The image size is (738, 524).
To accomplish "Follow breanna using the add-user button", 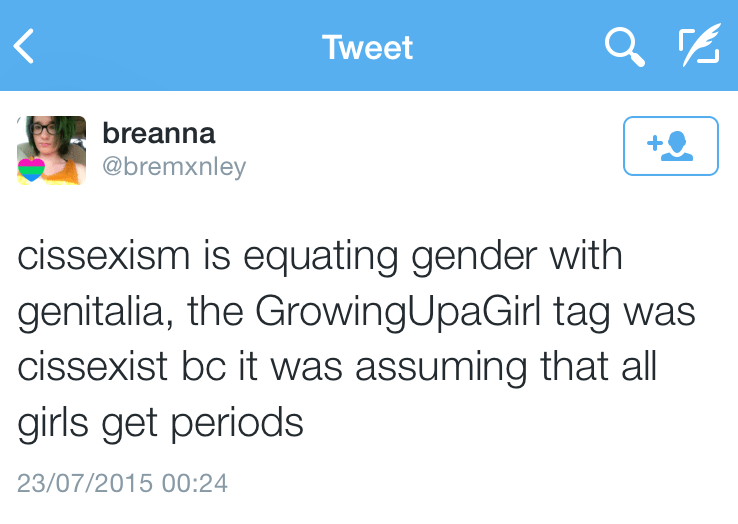I will pyautogui.click(x=670, y=146).
